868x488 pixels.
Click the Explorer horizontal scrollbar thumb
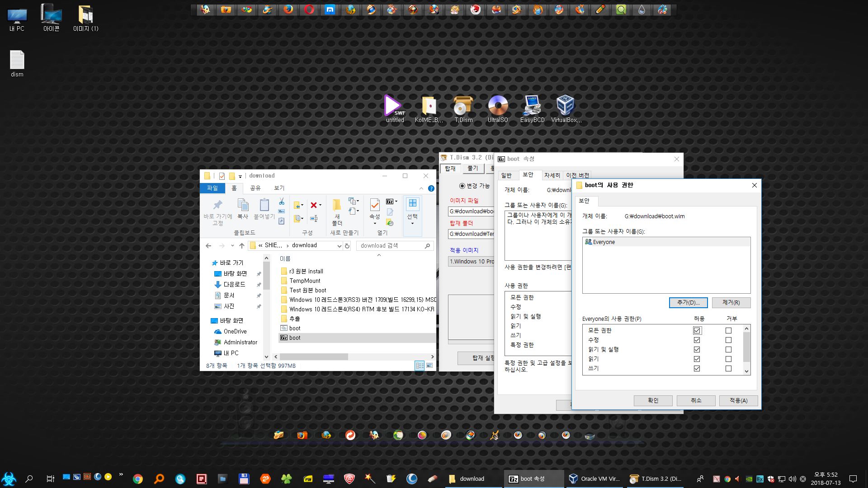[x=314, y=357]
